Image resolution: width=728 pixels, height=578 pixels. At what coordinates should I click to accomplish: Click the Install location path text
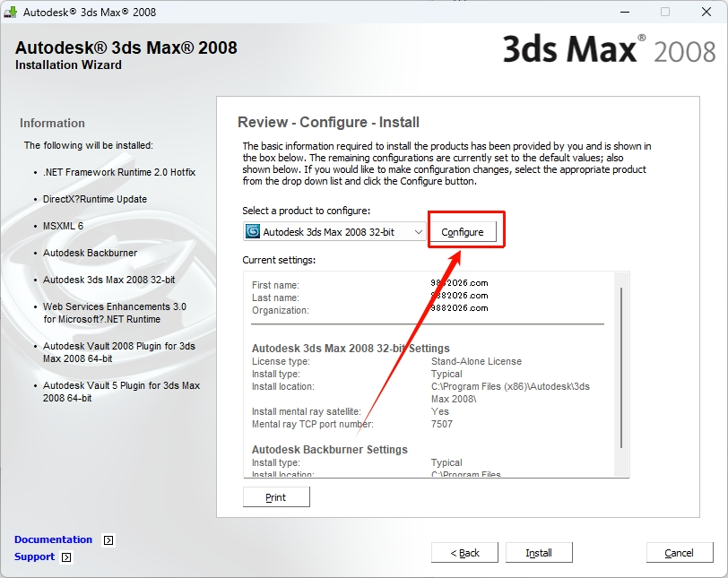coord(510,392)
